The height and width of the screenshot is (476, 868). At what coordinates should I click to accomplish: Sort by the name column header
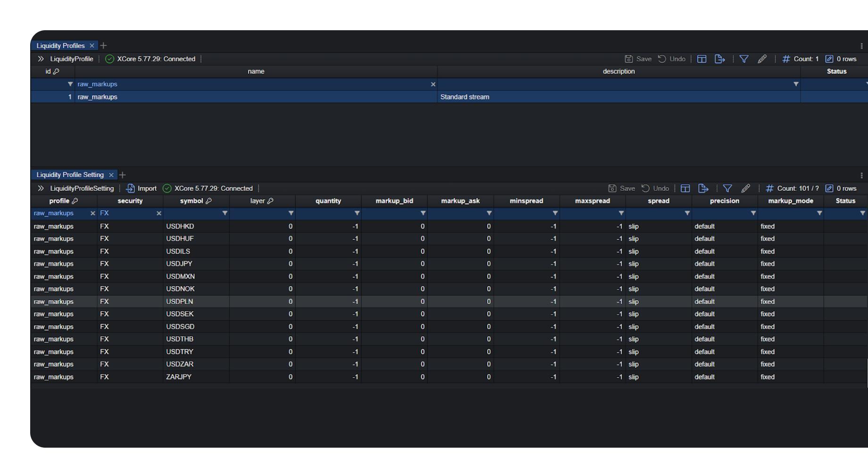256,71
